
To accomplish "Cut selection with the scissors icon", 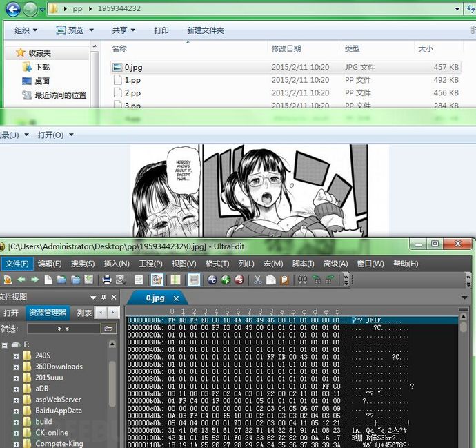I will click(258, 280).
